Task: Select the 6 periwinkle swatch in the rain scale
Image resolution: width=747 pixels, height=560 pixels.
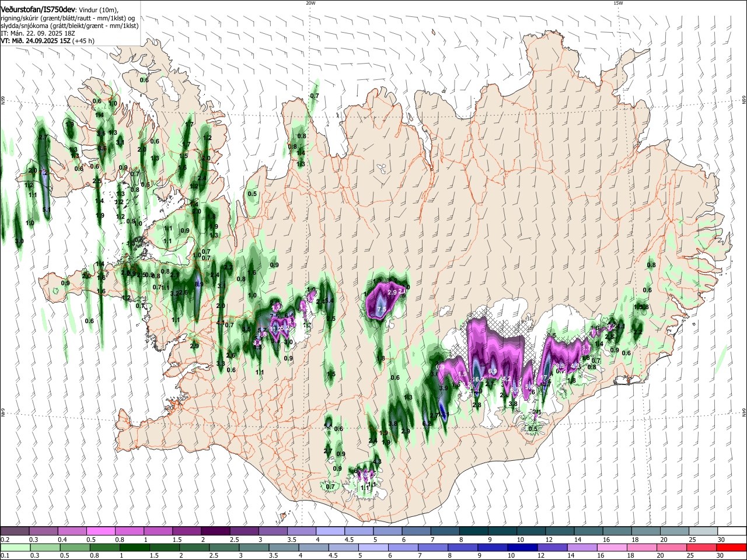Action: (403, 547)
